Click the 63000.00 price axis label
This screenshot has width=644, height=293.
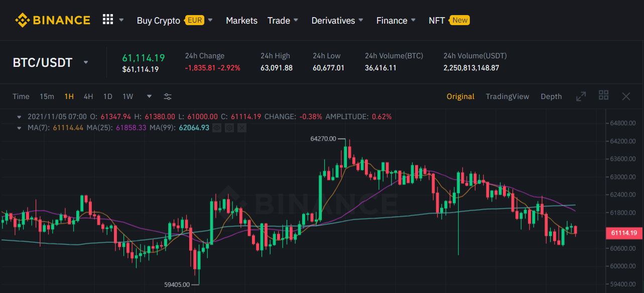pos(622,177)
